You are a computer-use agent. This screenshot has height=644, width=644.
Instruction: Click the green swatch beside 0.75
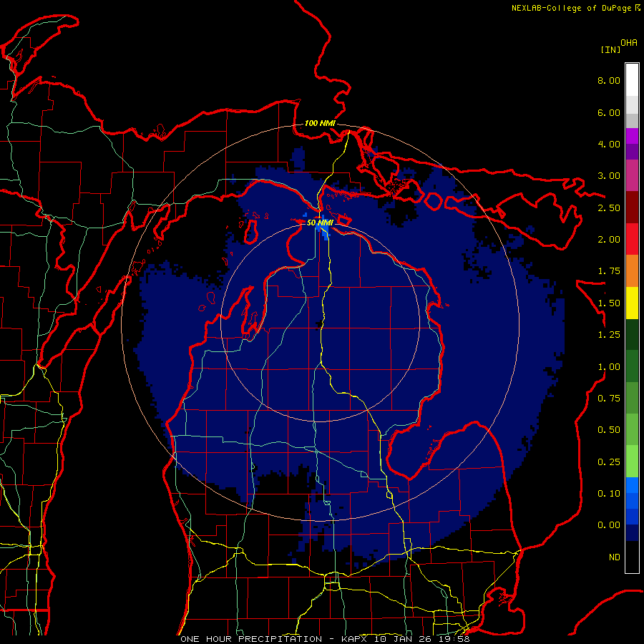pos(632,398)
